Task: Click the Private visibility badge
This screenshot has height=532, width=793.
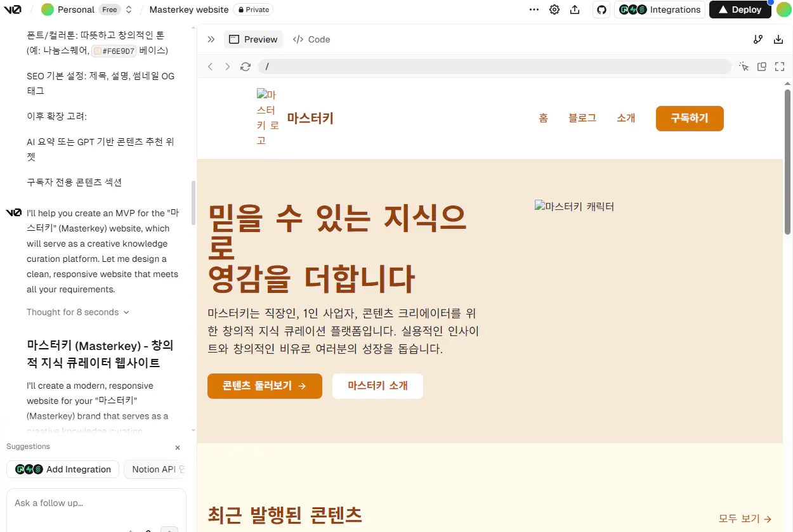Action: (x=254, y=10)
